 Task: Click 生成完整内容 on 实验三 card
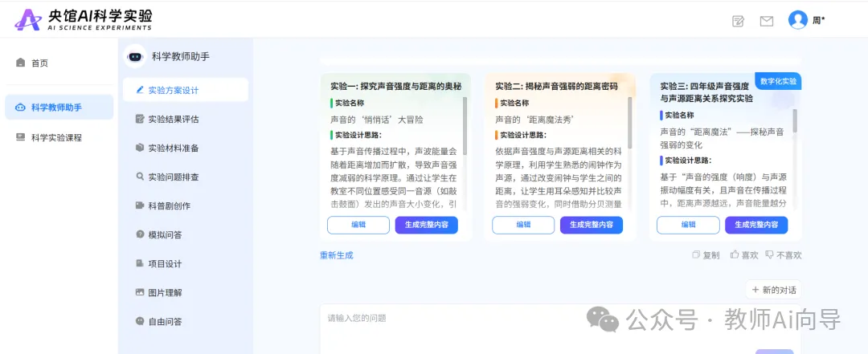tap(756, 225)
